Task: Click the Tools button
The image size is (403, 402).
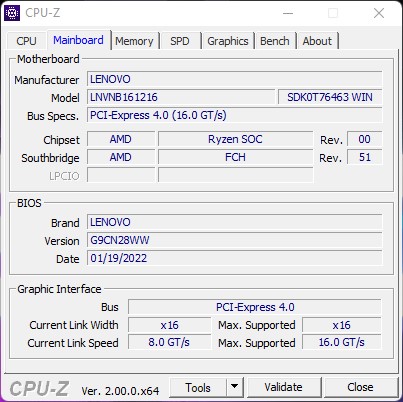Action: pos(198,387)
